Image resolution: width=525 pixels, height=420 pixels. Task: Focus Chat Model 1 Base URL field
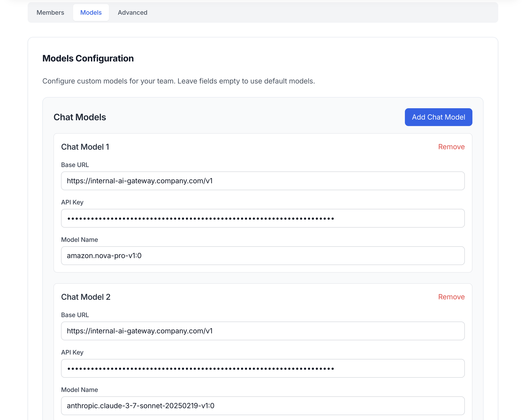click(x=262, y=181)
